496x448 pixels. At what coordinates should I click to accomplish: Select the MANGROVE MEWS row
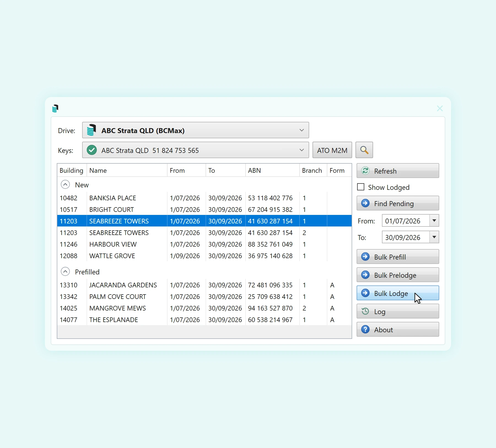pyautogui.click(x=204, y=308)
